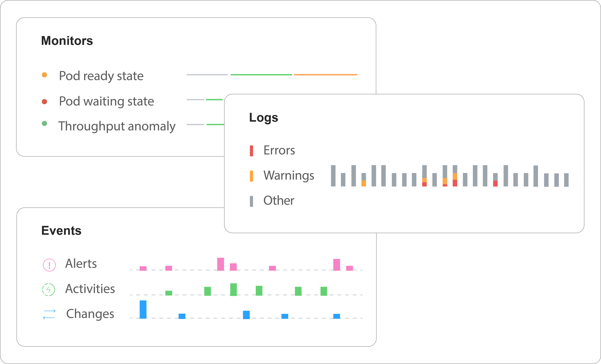Click the first gray bar in Logs chart
Viewport: 601px width, 364px height.
point(333,176)
